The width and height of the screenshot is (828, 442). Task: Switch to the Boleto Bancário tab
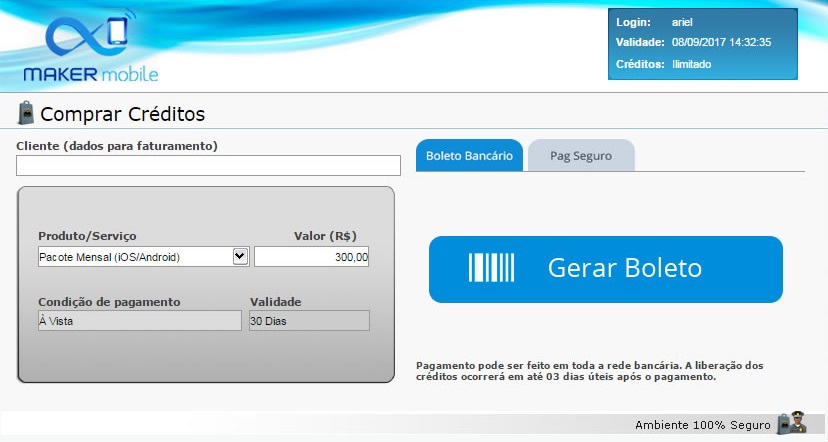click(469, 156)
